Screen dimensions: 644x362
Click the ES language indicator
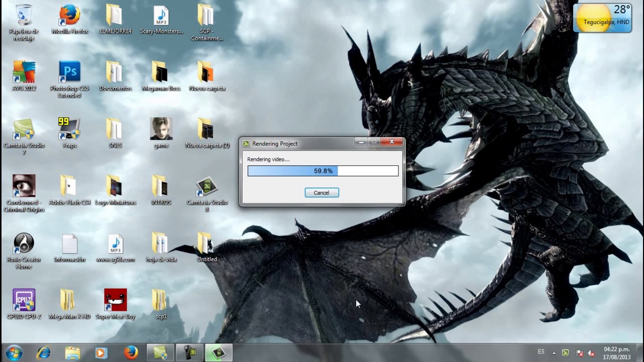coord(541,352)
